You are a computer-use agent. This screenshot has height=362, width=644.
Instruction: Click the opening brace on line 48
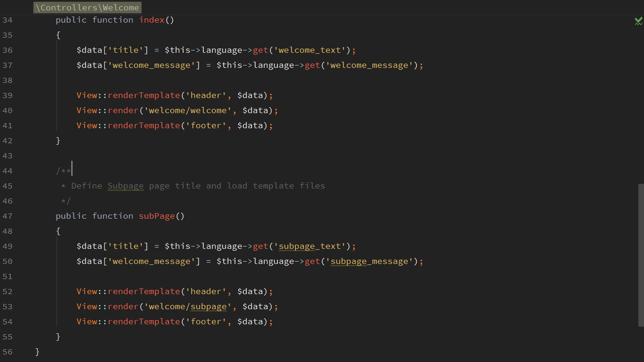pos(58,231)
